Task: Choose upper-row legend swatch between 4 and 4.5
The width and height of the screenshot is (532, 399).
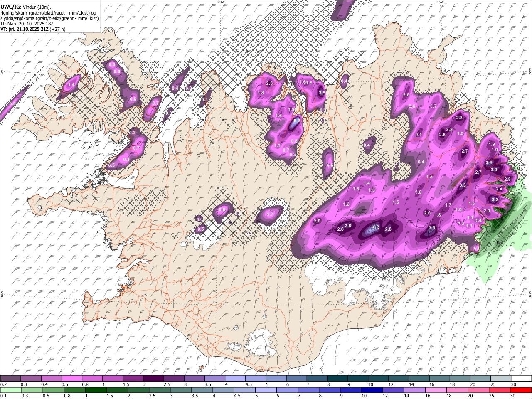Action: (235, 379)
